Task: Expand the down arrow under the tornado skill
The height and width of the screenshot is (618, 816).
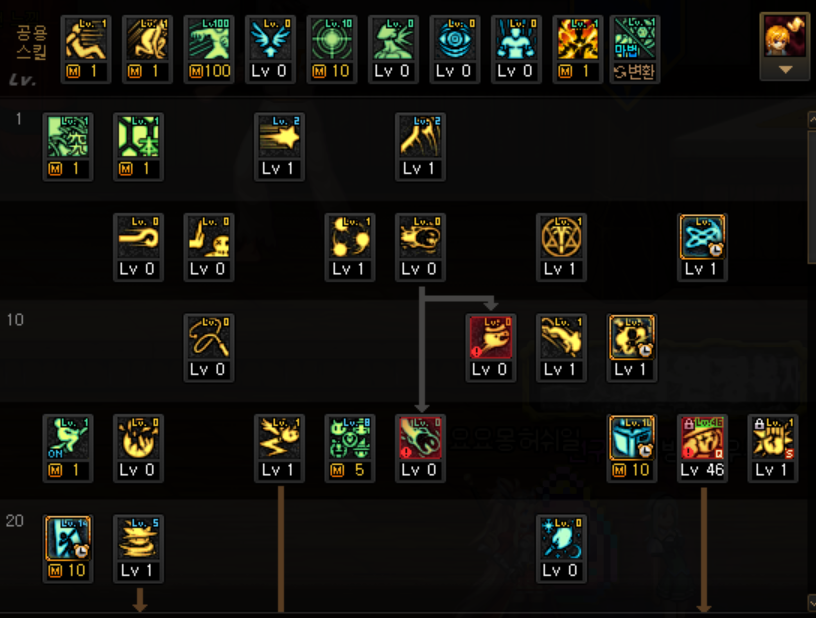Action: (139, 599)
